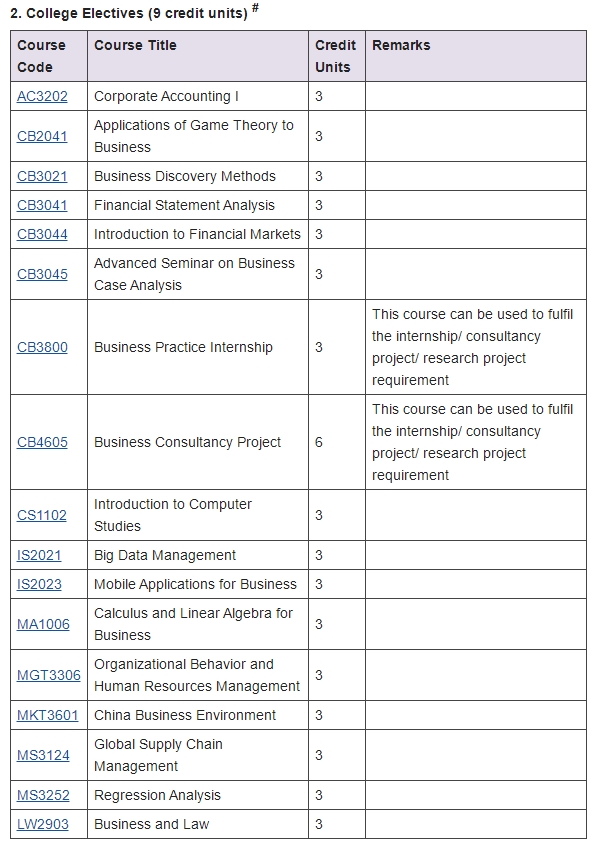
Task: Open the CB2041 course code link
Action: (42, 136)
